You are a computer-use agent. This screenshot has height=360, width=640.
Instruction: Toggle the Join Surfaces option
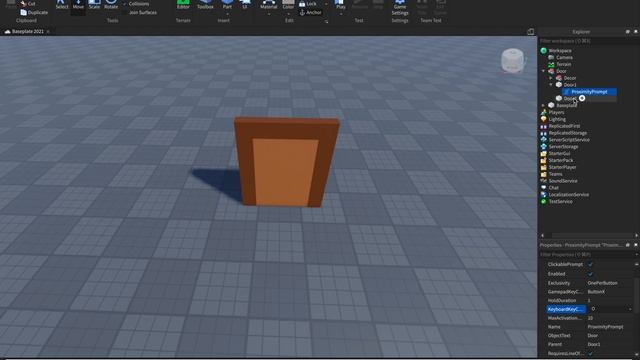pyautogui.click(x=140, y=13)
